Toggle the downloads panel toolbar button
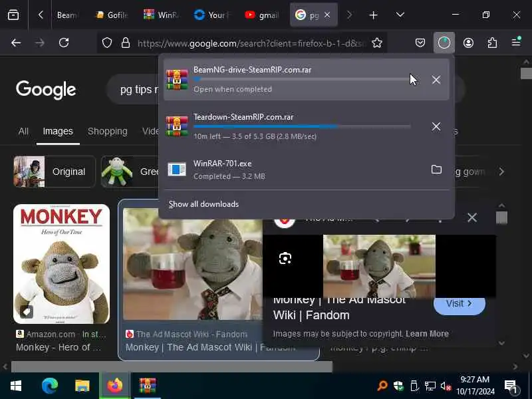Image resolution: width=532 pixels, height=399 pixels. point(444,43)
